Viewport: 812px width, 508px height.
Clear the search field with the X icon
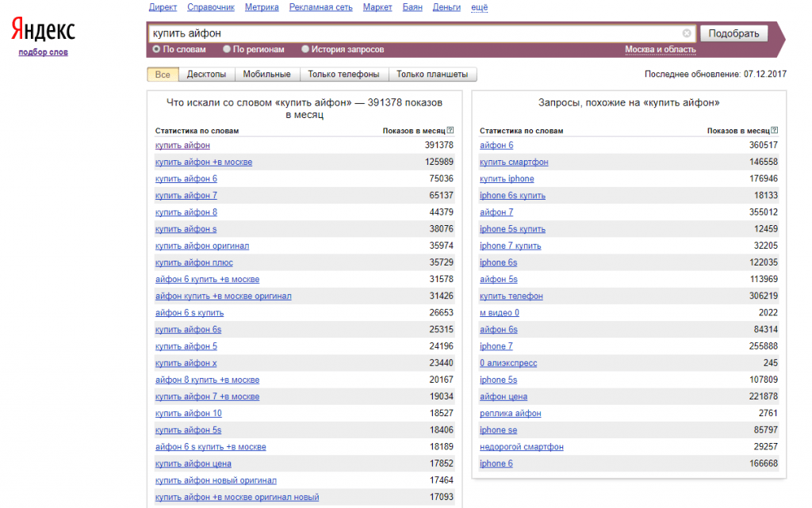pos(687,33)
